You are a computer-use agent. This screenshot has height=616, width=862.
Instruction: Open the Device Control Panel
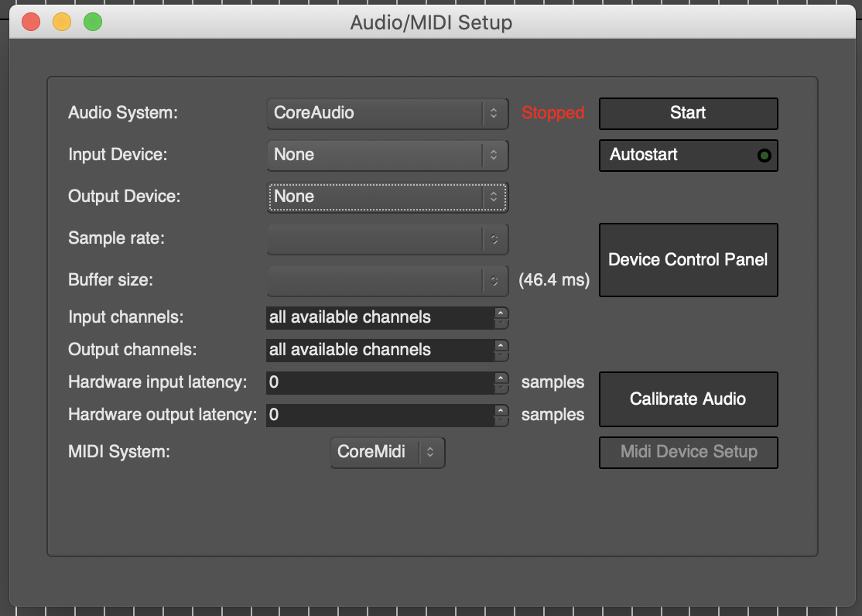(x=688, y=260)
